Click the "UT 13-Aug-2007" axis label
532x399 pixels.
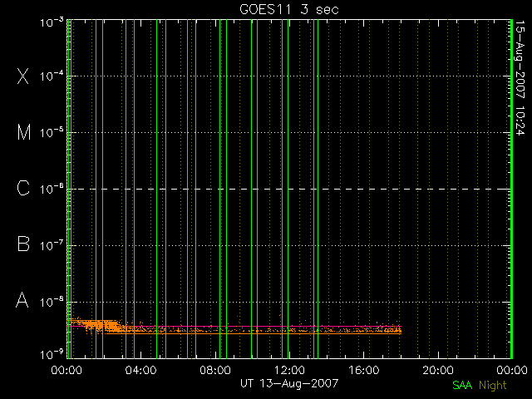coord(289,383)
